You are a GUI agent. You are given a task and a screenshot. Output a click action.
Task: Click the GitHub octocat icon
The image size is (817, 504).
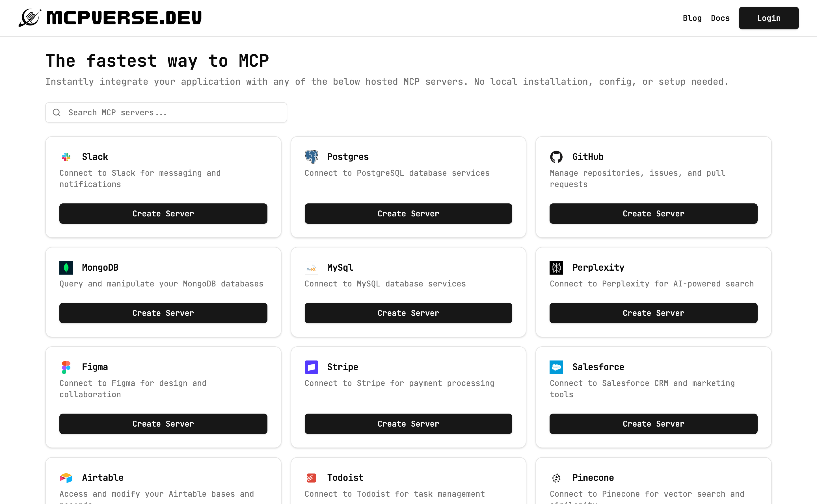pos(556,157)
